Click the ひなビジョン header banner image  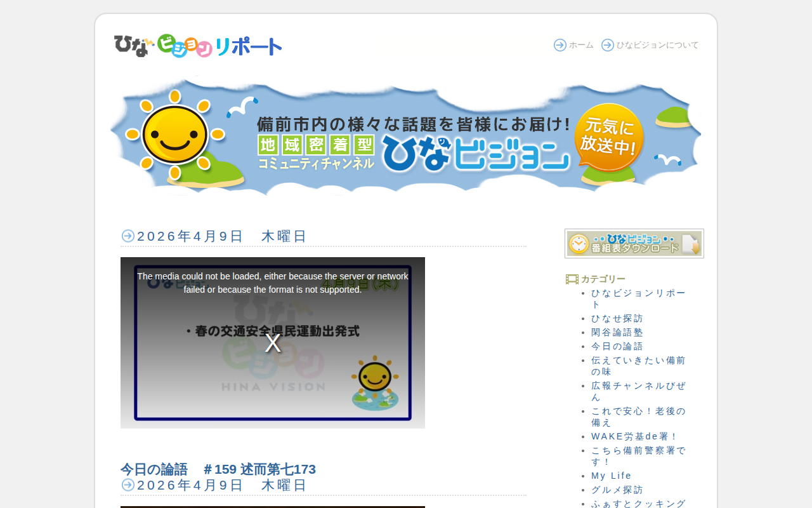click(406, 137)
